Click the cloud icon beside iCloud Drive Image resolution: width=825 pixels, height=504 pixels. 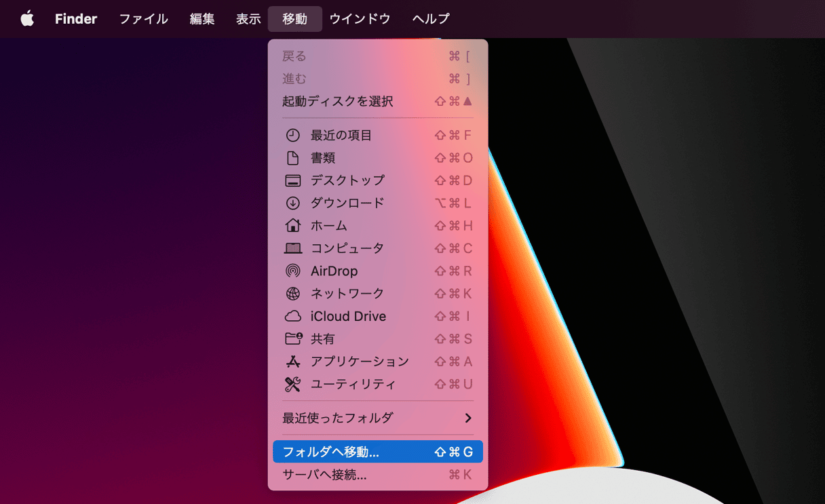(x=292, y=316)
